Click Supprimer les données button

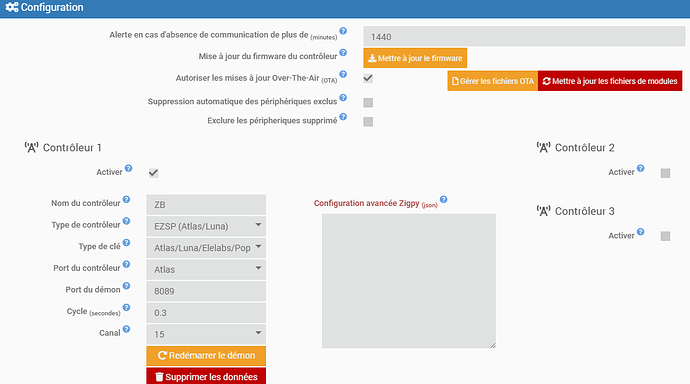coord(206,377)
